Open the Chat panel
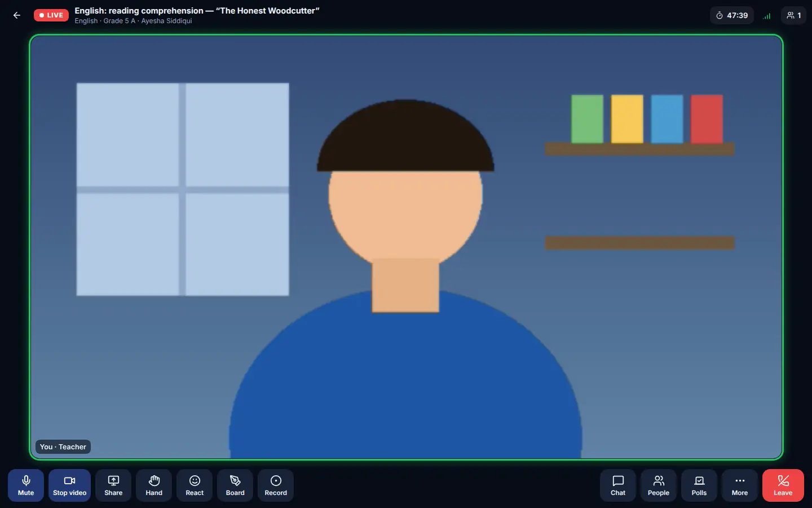The image size is (812, 508). click(618, 485)
